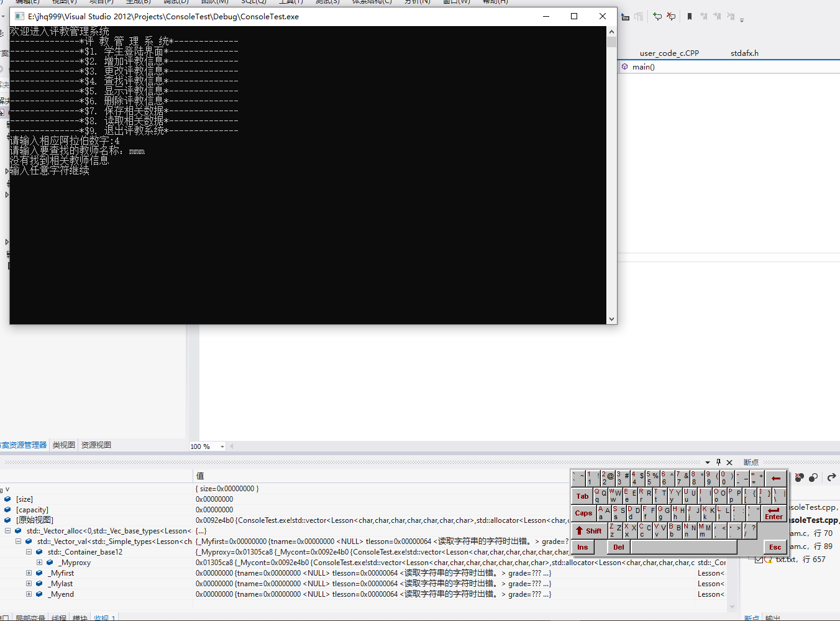This screenshot has width=840, height=621.
Task: Toggle auto-hide pin of watch window
Action: 718,463
